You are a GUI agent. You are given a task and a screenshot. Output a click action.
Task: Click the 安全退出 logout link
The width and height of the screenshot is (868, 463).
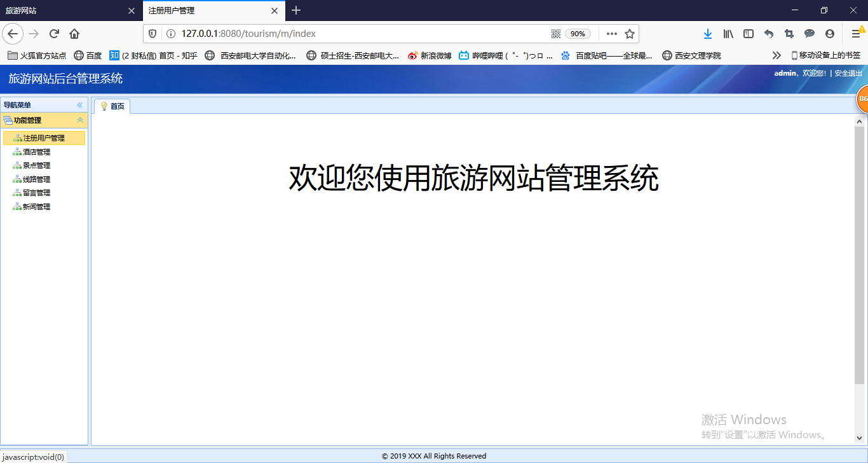click(x=848, y=73)
